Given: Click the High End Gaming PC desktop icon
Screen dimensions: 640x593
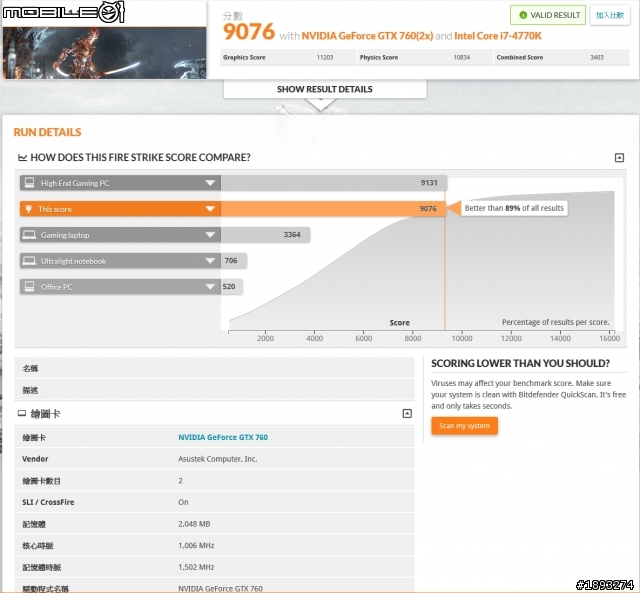Looking at the screenshot, I should click(29, 182).
